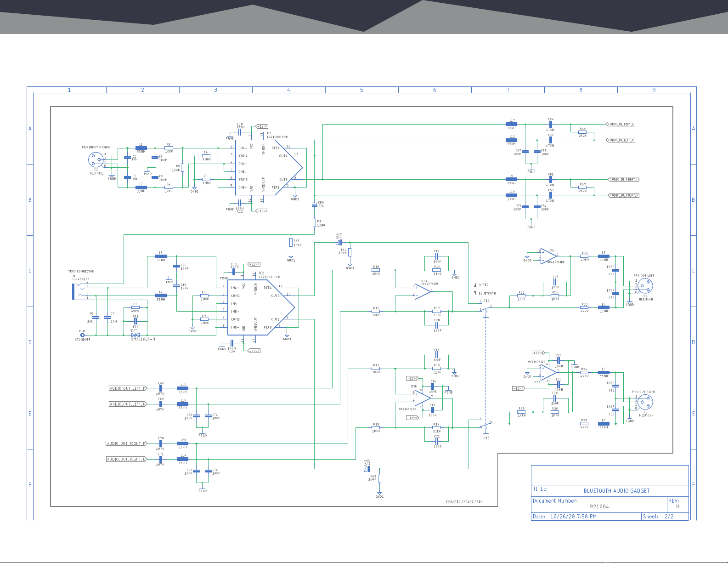This screenshot has width=728, height=563.
Task: Click the AUDIO_IN_LEFT_N net port
Action: click(x=621, y=124)
